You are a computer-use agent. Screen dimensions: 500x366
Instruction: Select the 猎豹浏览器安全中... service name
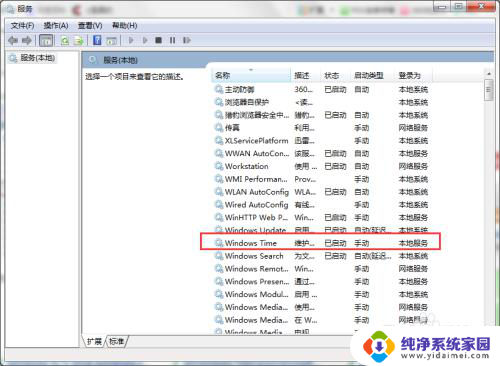[x=257, y=115]
